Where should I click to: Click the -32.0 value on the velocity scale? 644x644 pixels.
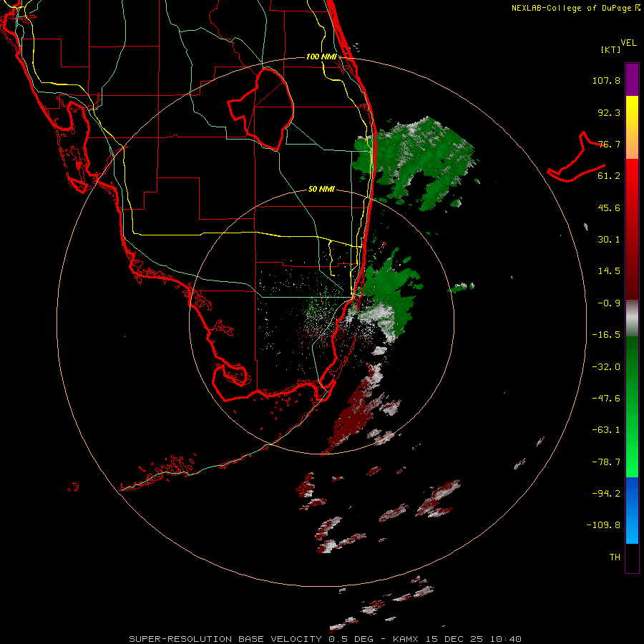coord(606,367)
